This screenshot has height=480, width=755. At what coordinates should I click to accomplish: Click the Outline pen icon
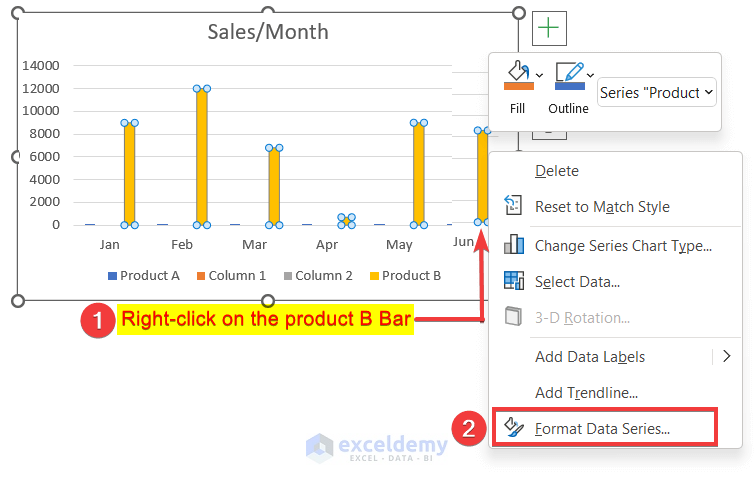pyautogui.click(x=568, y=76)
